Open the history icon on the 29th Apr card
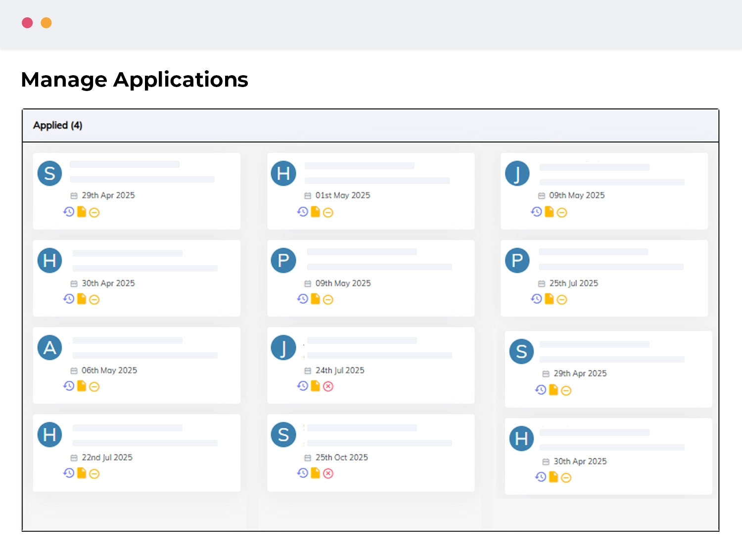Viewport: 742px width, 560px height. (x=69, y=212)
